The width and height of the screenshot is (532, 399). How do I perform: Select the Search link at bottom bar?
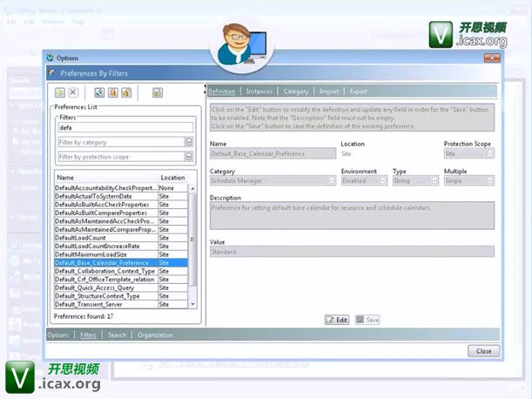(x=117, y=335)
